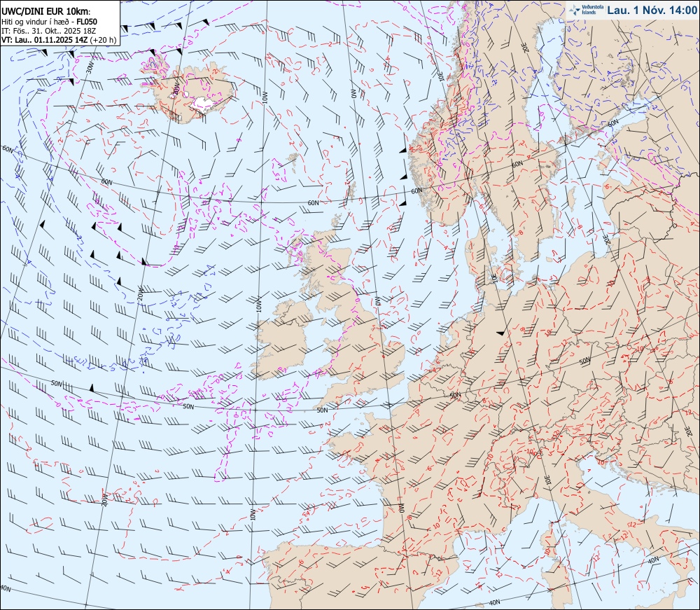This screenshot has width=700, height=610.
Task: Click the "20E" label beside the timestamp banner
Action: [x=525, y=48]
